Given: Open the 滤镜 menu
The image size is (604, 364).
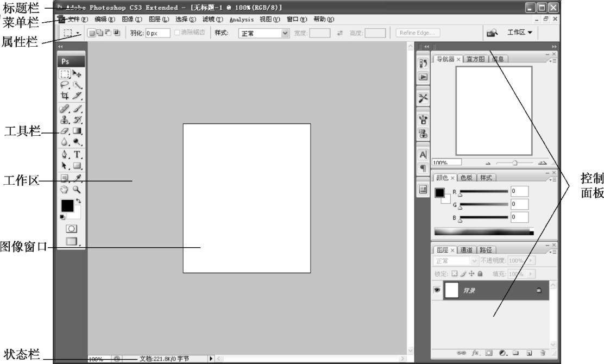Looking at the screenshot, I should [x=212, y=19].
